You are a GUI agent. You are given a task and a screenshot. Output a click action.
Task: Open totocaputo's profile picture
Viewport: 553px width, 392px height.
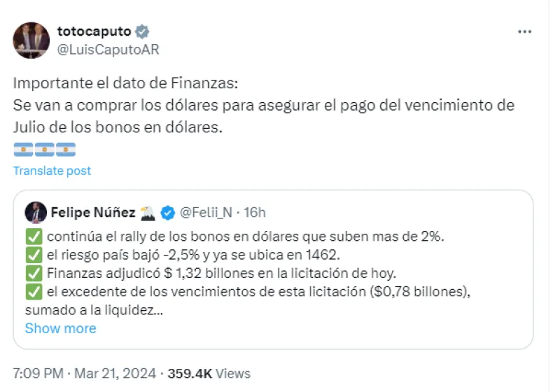click(31, 40)
